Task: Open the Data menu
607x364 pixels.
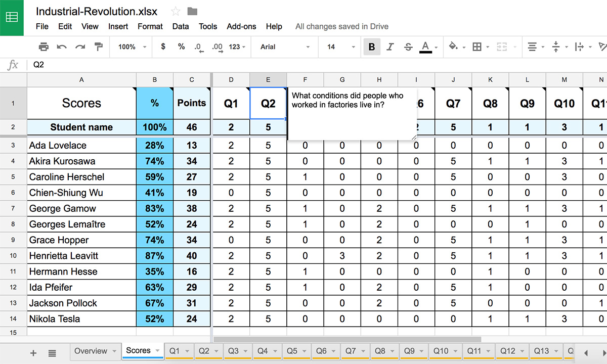Action: click(x=181, y=26)
